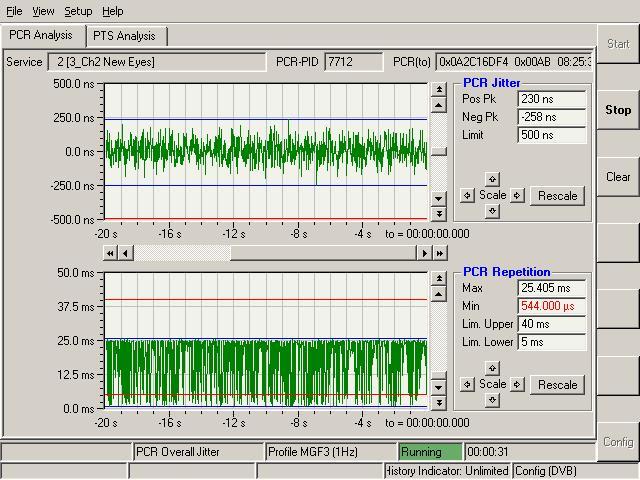This screenshot has height=480, width=640.
Task: Jump jitter graph vertical scroll to bottom
Action: [438, 214]
